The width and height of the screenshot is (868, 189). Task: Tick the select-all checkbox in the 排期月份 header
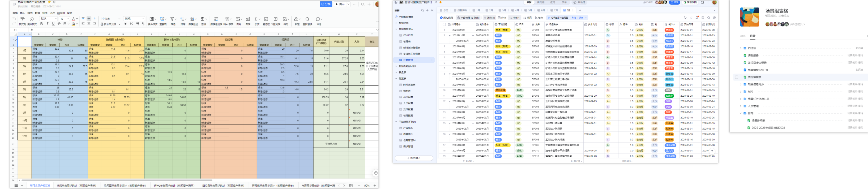444,25
